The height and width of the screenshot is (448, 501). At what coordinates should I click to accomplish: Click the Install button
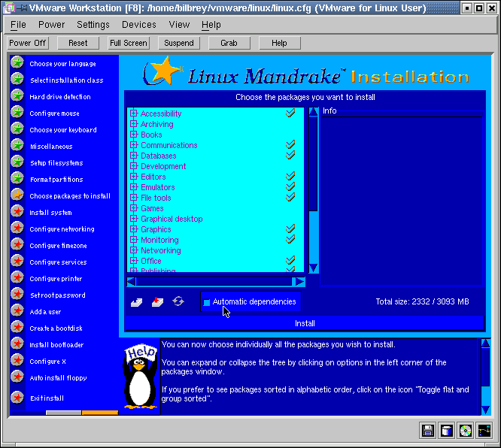pos(305,323)
